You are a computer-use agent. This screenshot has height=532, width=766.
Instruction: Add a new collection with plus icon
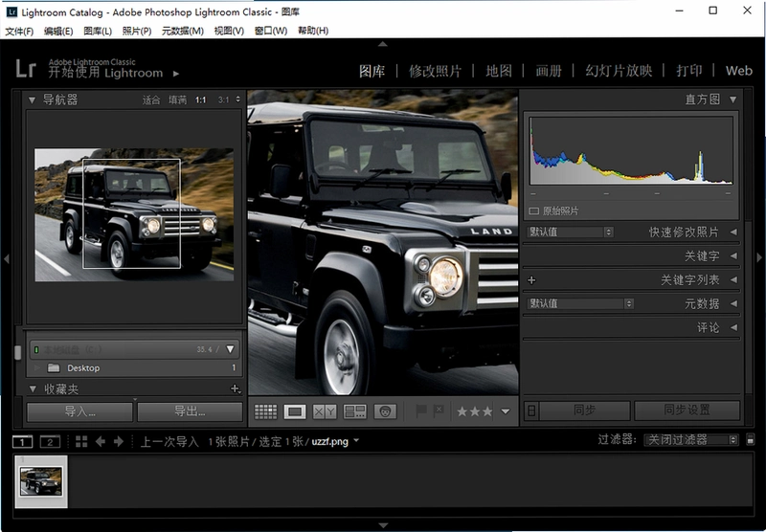[235, 389]
